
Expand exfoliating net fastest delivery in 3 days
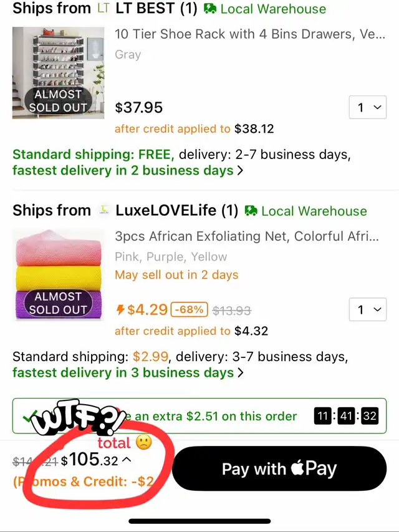(128, 372)
